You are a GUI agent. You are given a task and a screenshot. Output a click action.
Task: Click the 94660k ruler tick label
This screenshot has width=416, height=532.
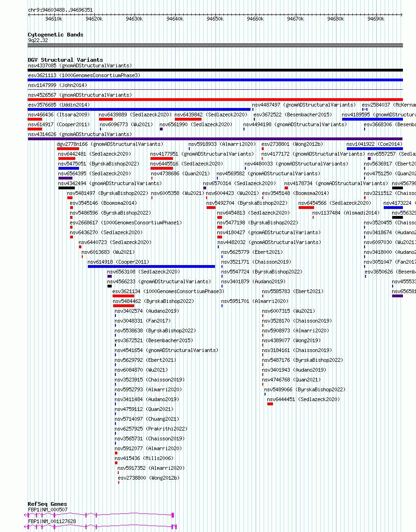(x=255, y=19)
